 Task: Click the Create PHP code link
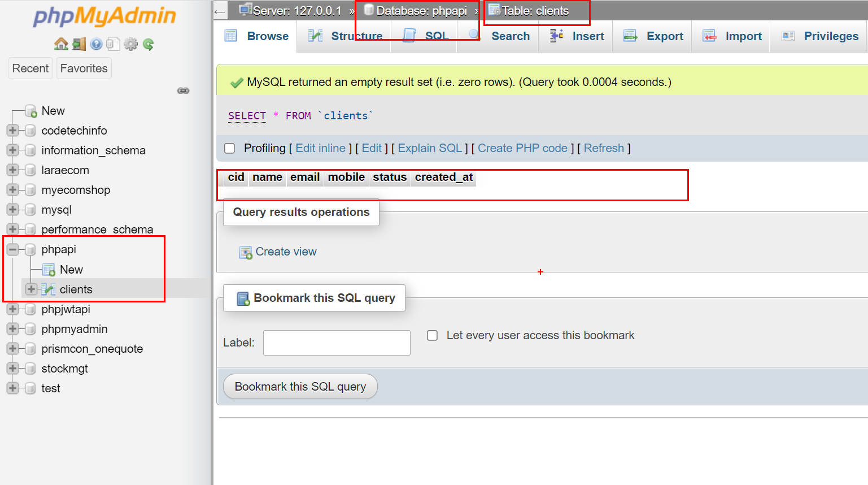(522, 148)
